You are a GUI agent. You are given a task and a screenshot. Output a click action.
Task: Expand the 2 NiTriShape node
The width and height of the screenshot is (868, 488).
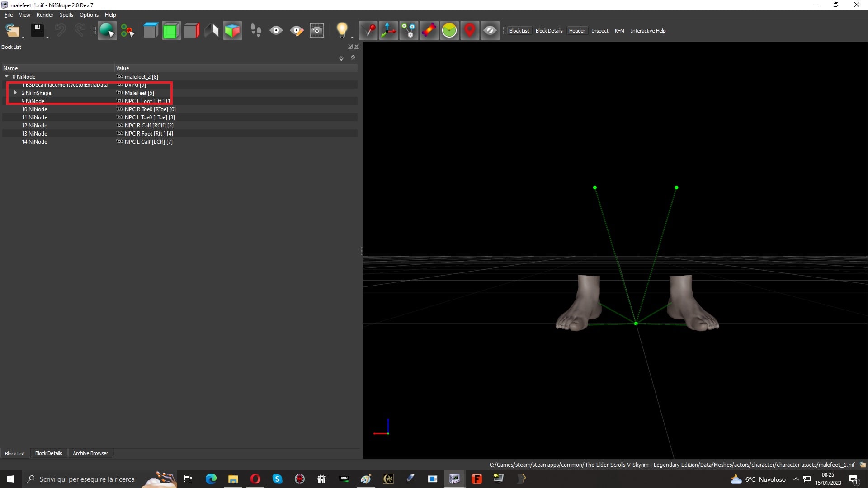point(15,93)
